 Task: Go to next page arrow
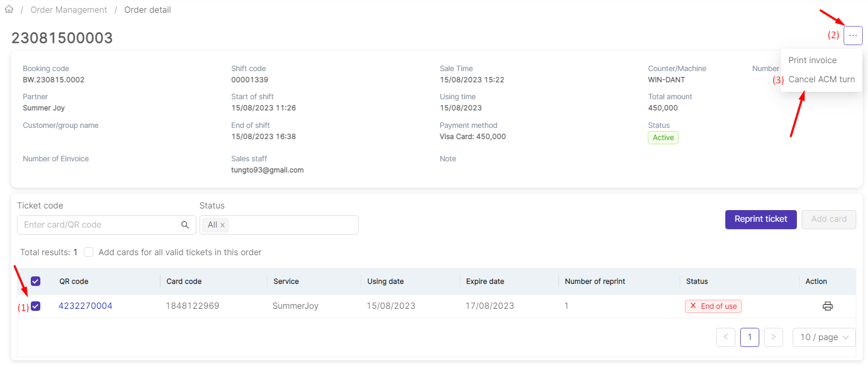coord(773,337)
